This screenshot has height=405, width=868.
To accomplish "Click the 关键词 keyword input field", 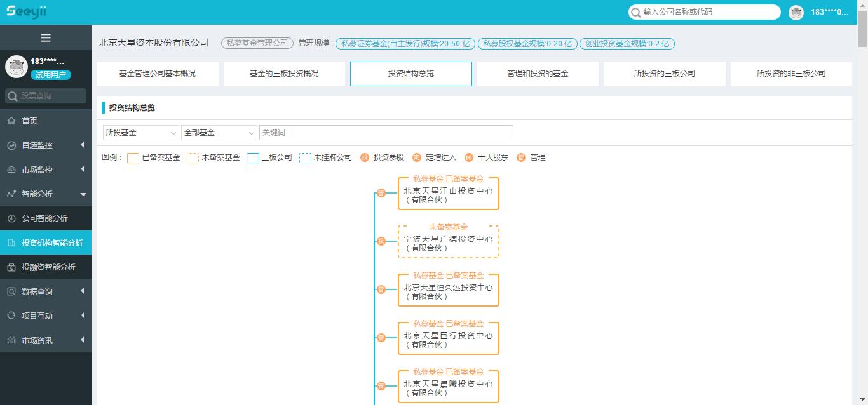I will pos(386,133).
